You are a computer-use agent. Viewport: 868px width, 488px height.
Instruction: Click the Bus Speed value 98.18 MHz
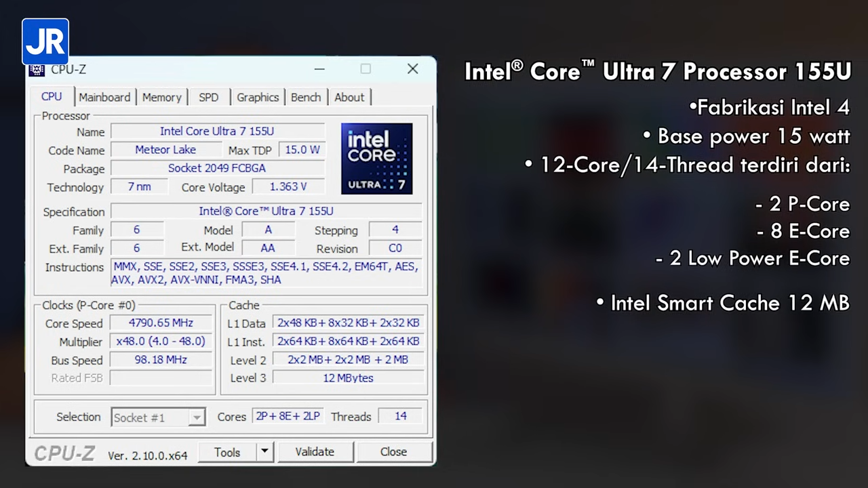[x=161, y=360]
